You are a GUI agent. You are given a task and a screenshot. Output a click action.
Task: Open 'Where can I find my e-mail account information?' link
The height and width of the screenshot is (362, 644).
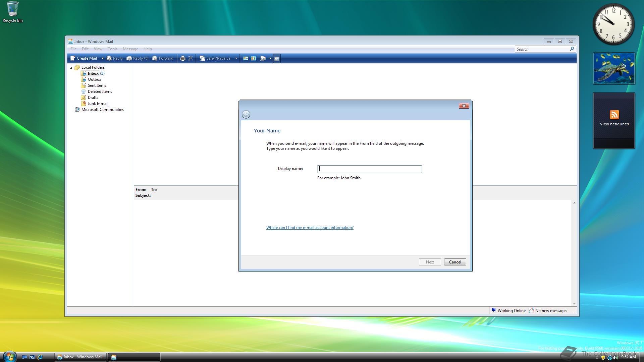point(310,228)
